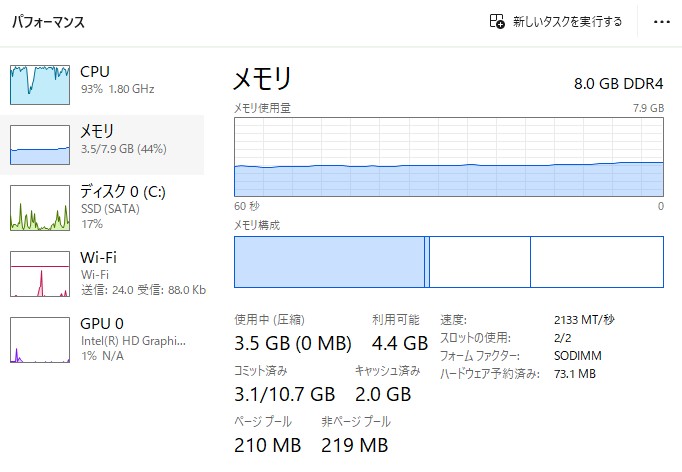The image size is (682, 472).
Task: Click the 1% N/A GPU stat
Action: tap(102, 356)
